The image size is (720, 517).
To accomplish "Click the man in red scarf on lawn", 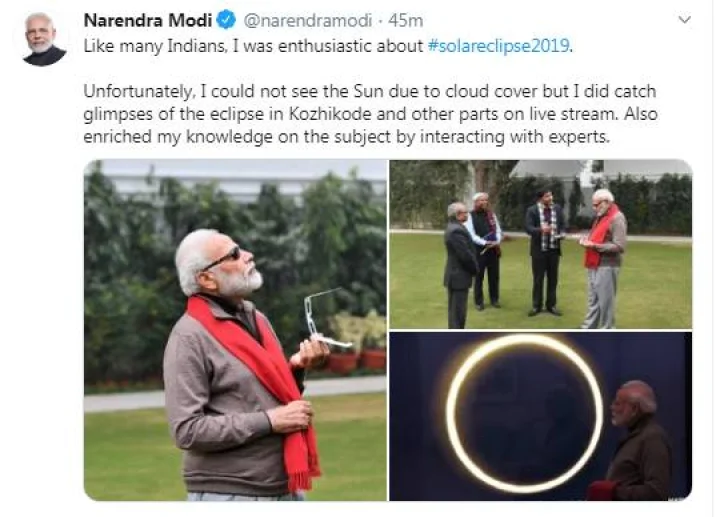I will tap(602, 258).
